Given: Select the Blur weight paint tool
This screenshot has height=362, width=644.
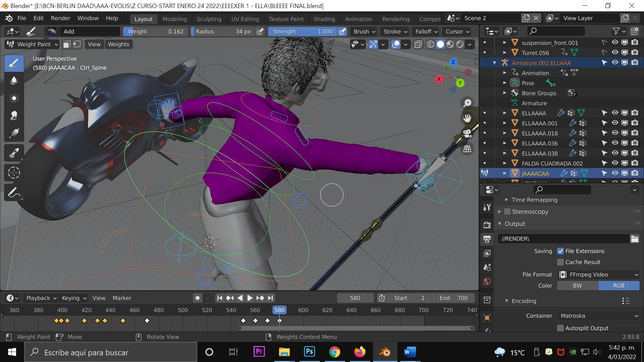Looking at the screenshot, I should point(14,80).
